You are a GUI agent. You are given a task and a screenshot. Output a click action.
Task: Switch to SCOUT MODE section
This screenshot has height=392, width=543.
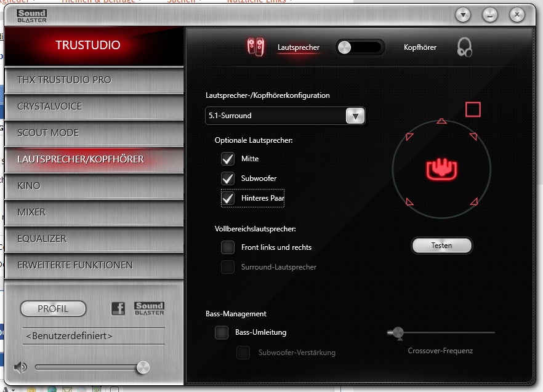(x=94, y=133)
